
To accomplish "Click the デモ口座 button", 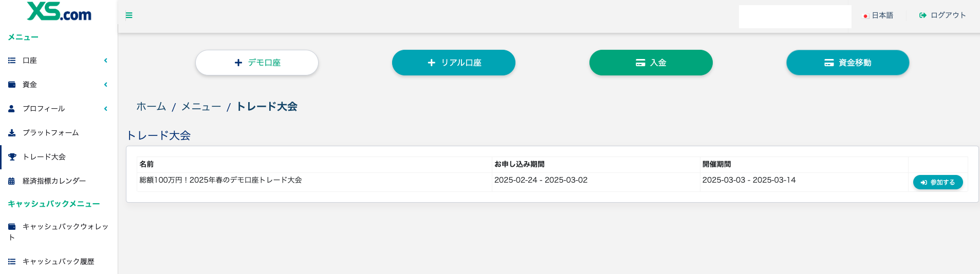I will tap(257, 63).
